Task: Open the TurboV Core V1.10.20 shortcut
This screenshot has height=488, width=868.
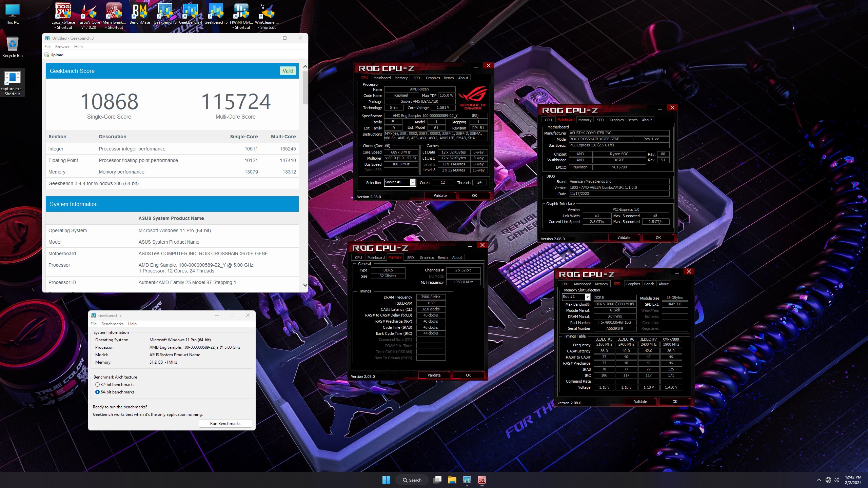Action: click(89, 15)
